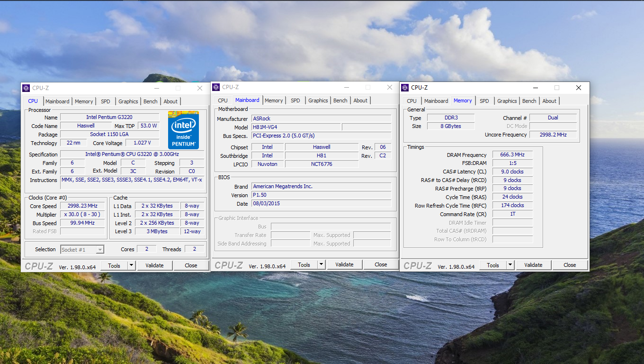Go to About tab in the Memory window
This screenshot has width=644, height=364.
point(549,101)
